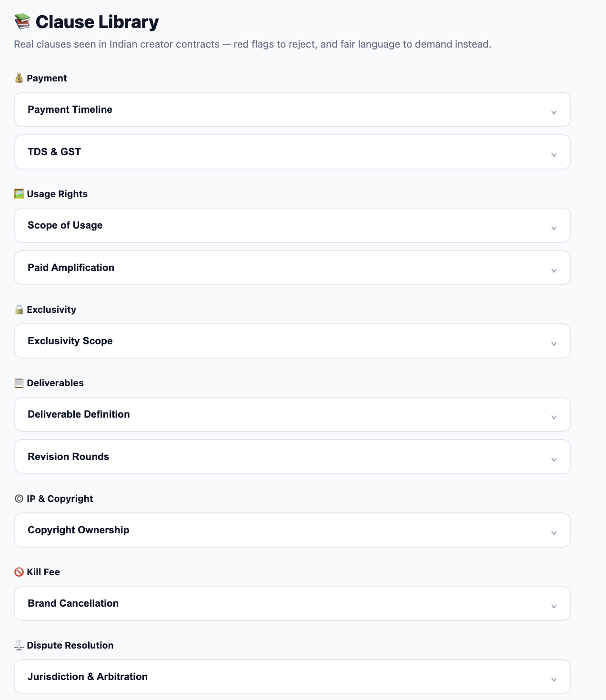Click the clipboard icon beside Deliverables
The image size is (606, 700).
tap(19, 382)
